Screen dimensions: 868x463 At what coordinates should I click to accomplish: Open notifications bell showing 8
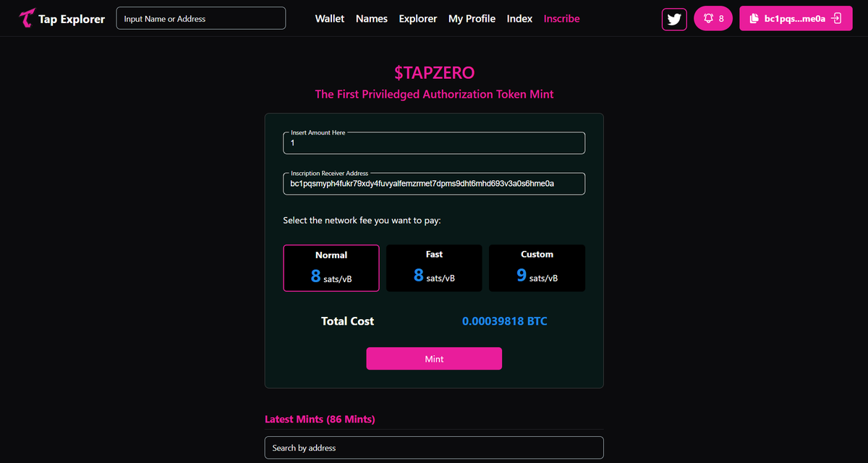(713, 19)
